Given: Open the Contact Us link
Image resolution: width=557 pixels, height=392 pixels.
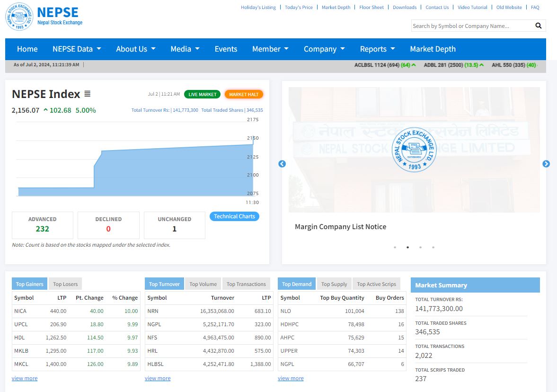Looking at the screenshot, I should [437, 7].
